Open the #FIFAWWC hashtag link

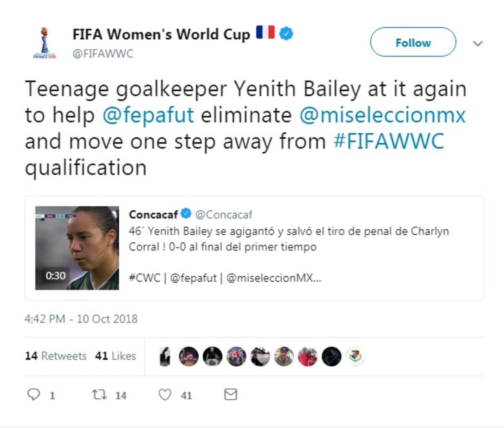tap(388, 141)
